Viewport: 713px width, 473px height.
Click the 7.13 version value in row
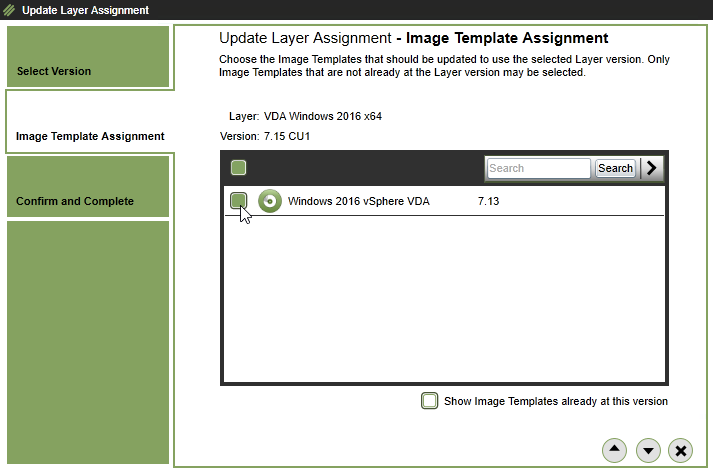(x=488, y=201)
